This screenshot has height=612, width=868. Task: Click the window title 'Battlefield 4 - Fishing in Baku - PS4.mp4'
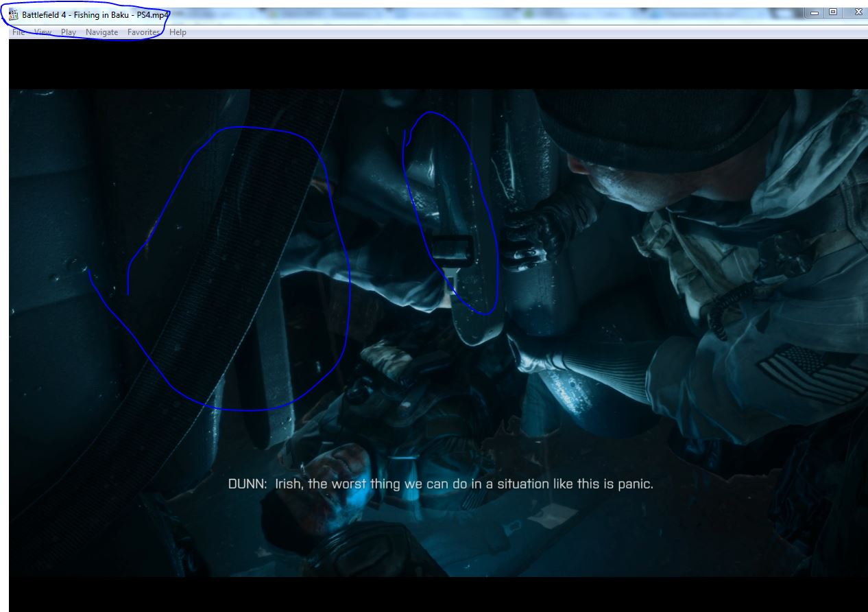[96, 14]
